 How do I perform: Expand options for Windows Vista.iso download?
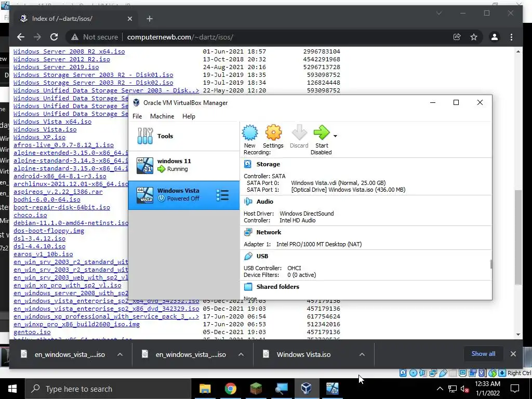[362, 354]
